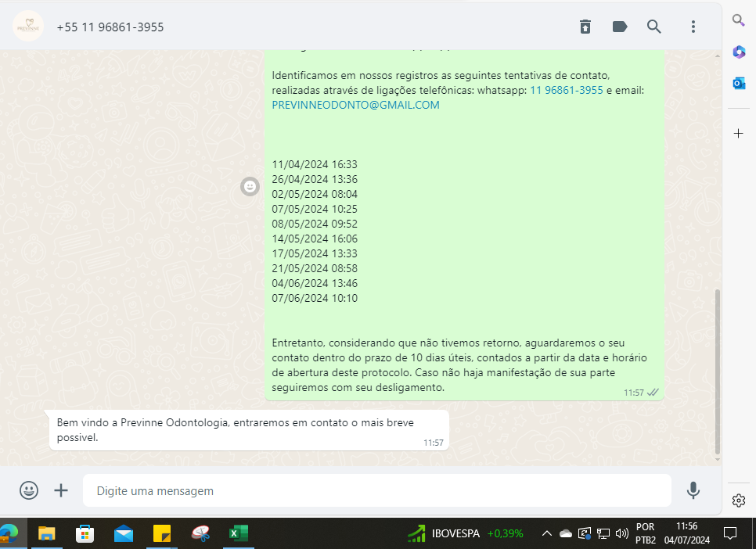Open Sticky Notes from the taskbar
This screenshot has width=756, height=549.
point(161,533)
